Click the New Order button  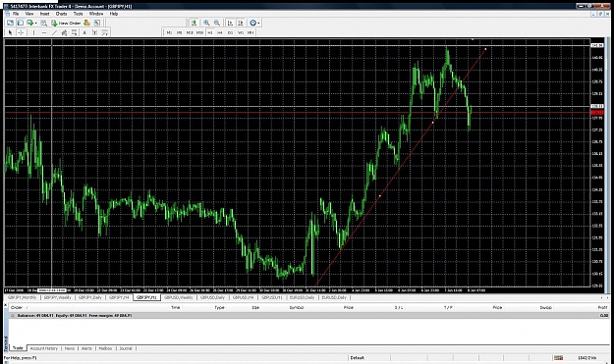[66, 24]
